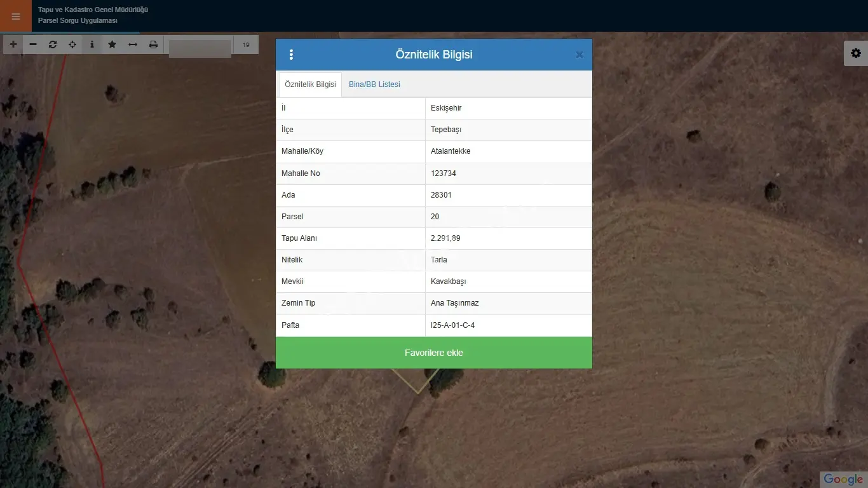868x488 pixels.
Task: Click the Mahalle/Köy label
Action: point(302,151)
